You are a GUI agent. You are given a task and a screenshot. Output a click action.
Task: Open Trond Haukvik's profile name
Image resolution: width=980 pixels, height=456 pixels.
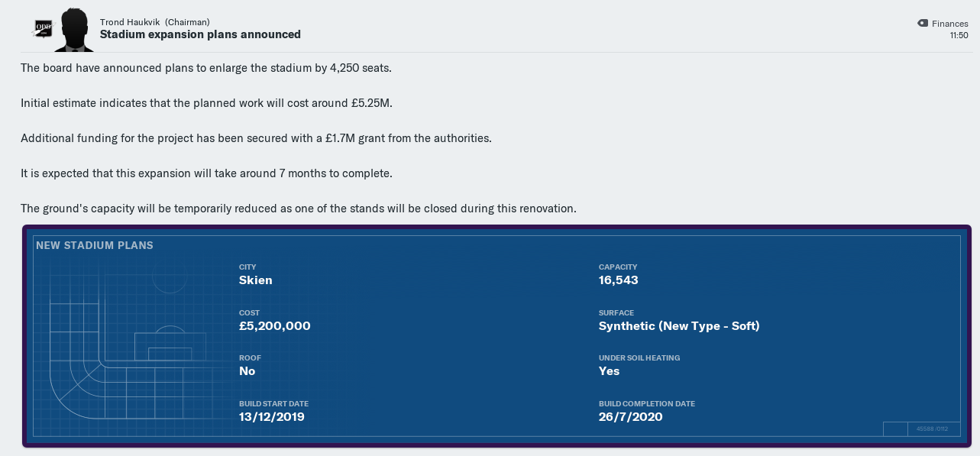130,21
